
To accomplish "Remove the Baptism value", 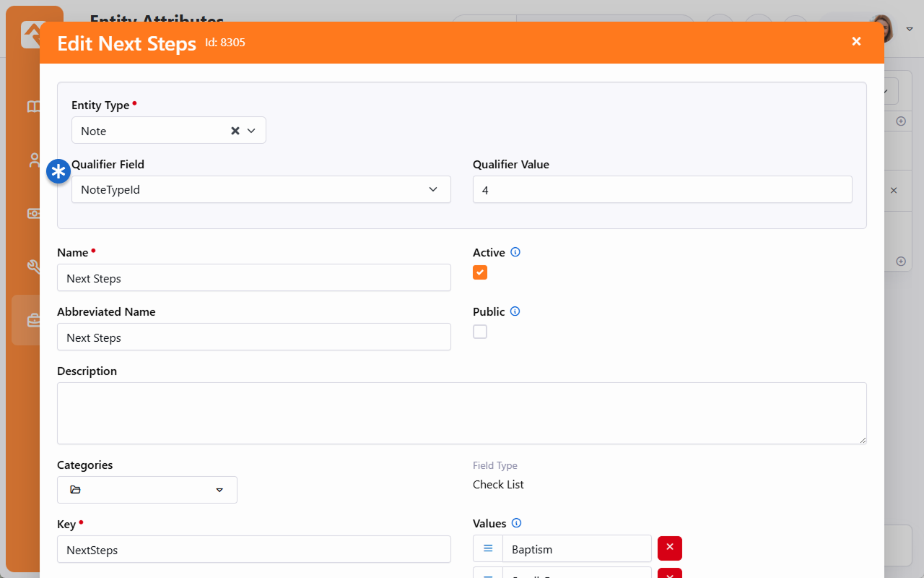I will 669,548.
